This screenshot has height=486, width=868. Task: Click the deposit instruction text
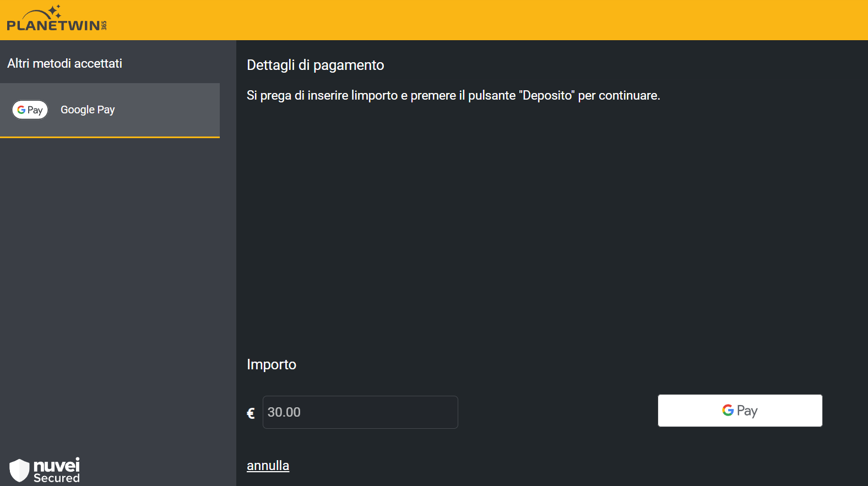pyautogui.click(x=453, y=95)
